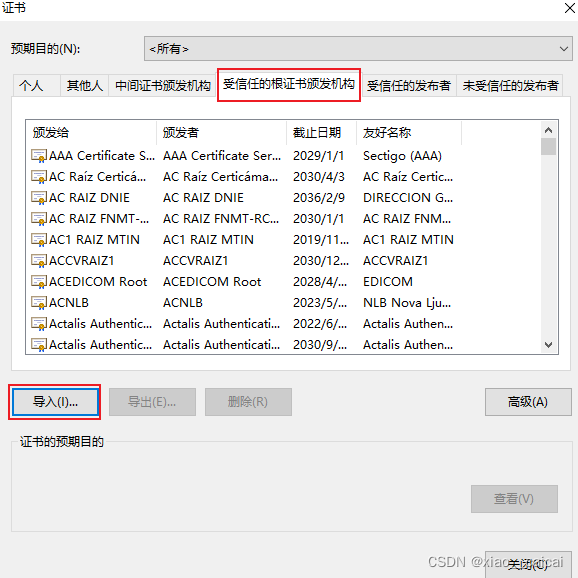Viewport: 578px width, 578px height.
Task: Close the 证书 dialog window
Action: pos(569,8)
